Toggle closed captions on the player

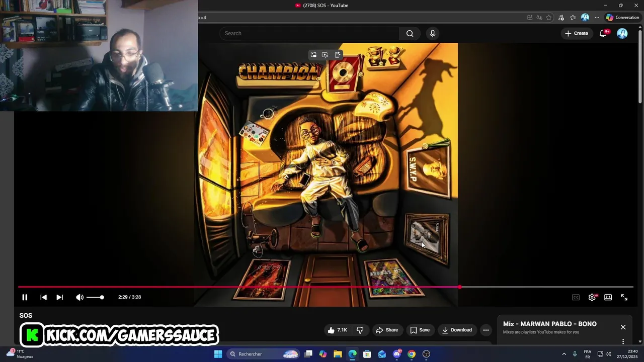point(576,297)
